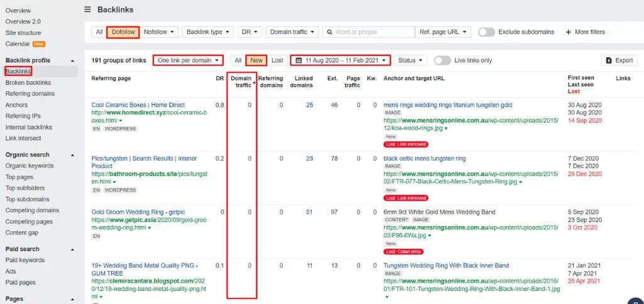Sort by the Domain traffic column header
The image size is (644, 304).
[x=241, y=82]
